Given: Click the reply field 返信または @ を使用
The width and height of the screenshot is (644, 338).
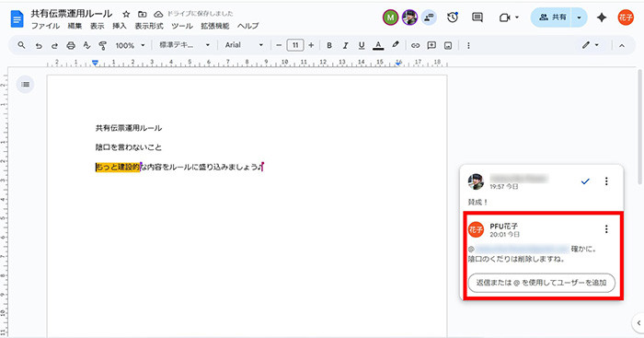Looking at the screenshot, I should (x=541, y=283).
